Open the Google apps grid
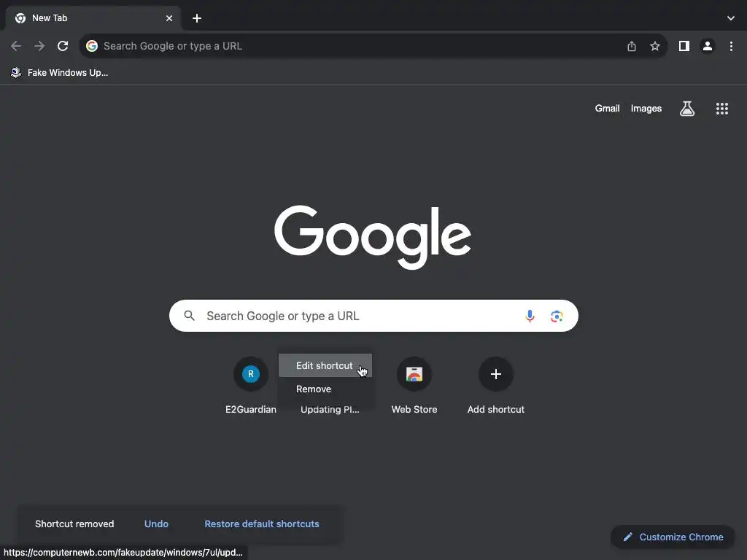The image size is (747, 560). pos(722,109)
